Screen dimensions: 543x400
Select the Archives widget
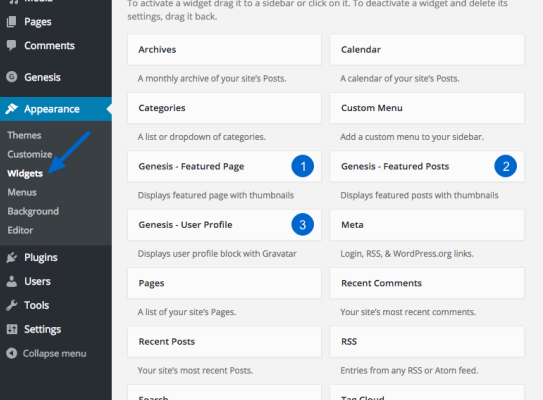pos(224,50)
